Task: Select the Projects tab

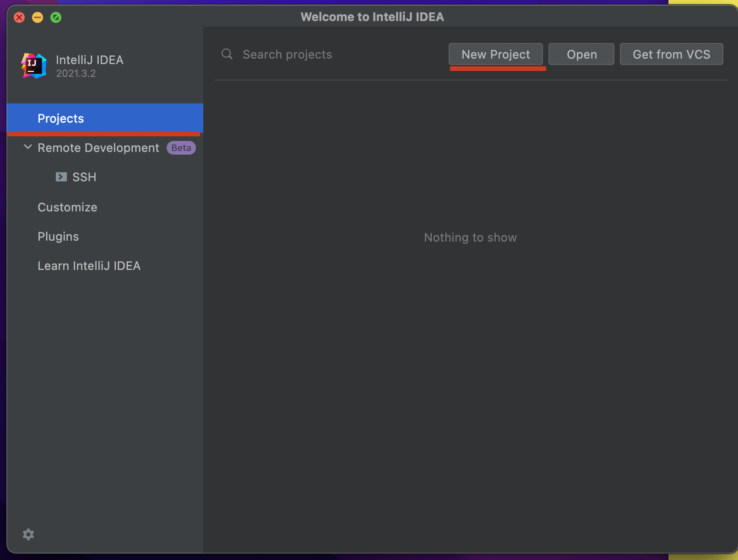Action: click(x=105, y=118)
